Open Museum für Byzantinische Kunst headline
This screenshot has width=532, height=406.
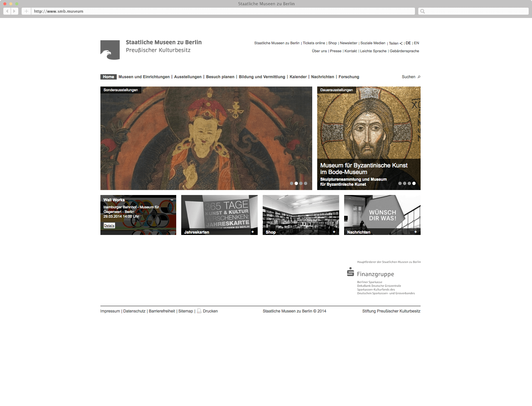click(364, 169)
